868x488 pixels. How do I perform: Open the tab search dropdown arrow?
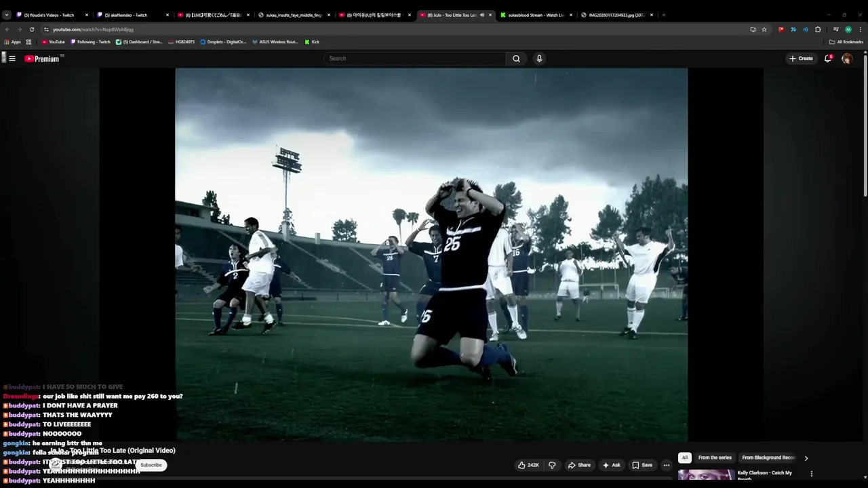tap(7, 15)
